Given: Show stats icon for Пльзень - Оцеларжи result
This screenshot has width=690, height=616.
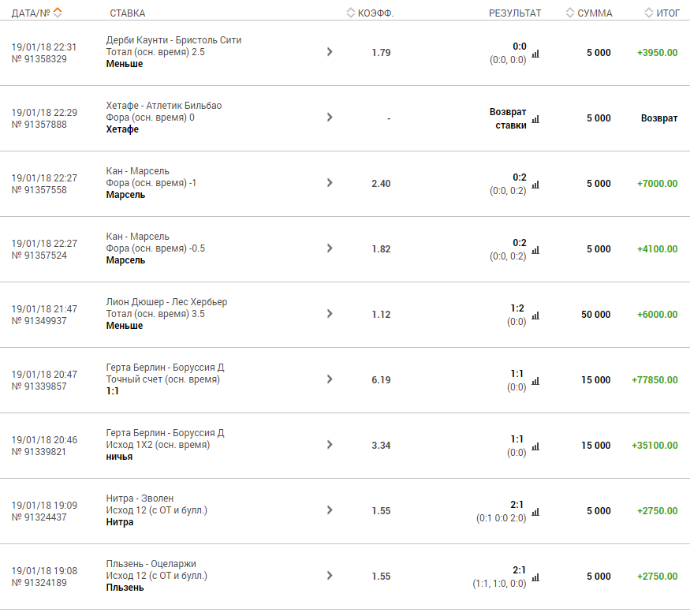Looking at the screenshot, I should (535, 577).
